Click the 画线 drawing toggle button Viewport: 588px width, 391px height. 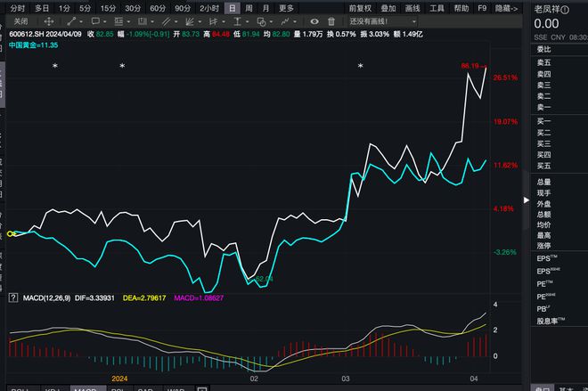click(x=412, y=7)
